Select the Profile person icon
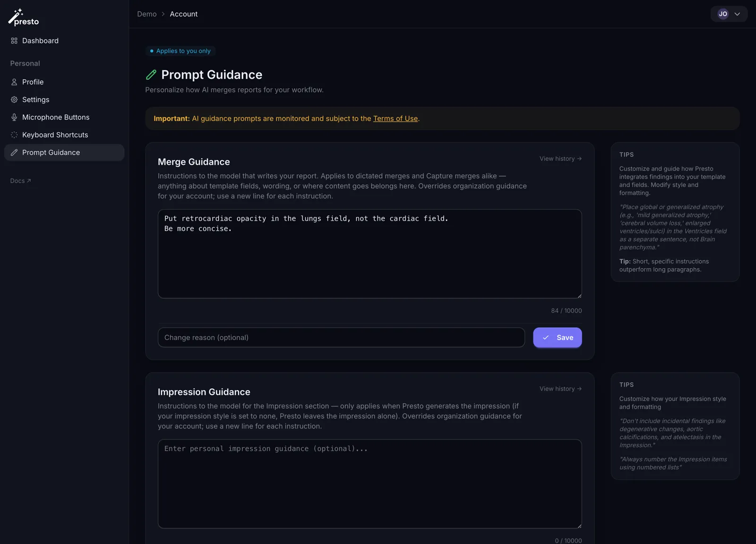The width and height of the screenshot is (756, 544). 14,82
